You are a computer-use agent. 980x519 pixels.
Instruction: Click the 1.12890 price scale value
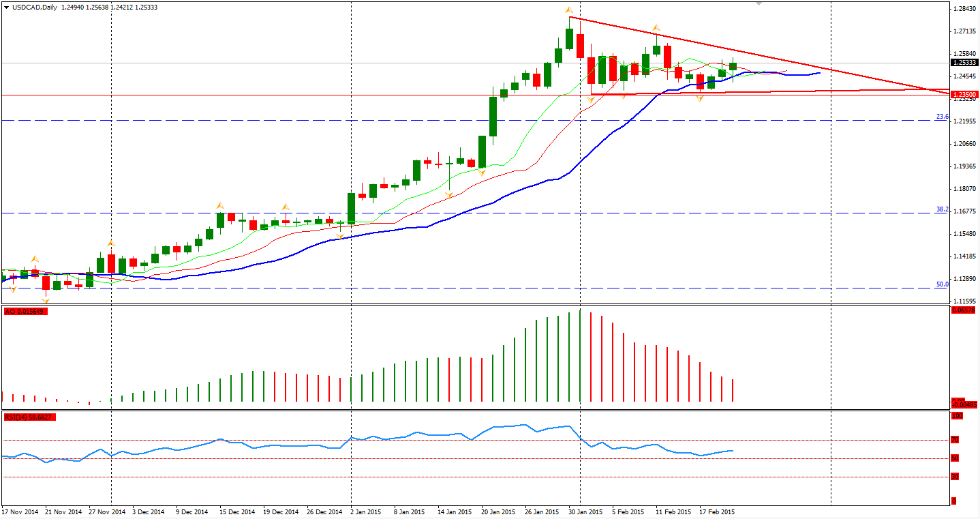[x=966, y=279]
